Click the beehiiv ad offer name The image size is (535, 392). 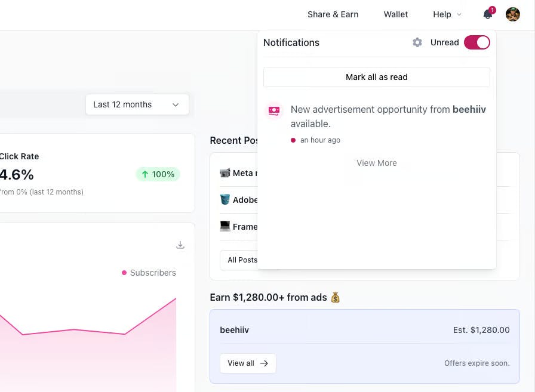point(235,330)
